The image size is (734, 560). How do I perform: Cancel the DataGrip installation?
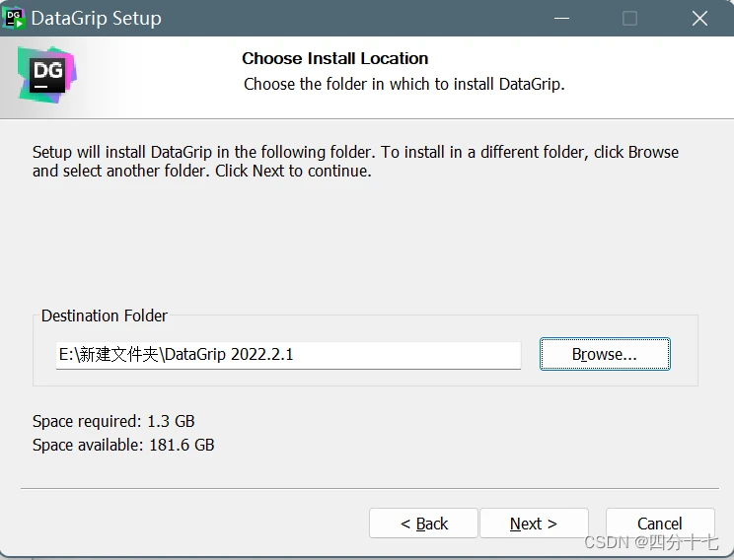(x=660, y=524)
